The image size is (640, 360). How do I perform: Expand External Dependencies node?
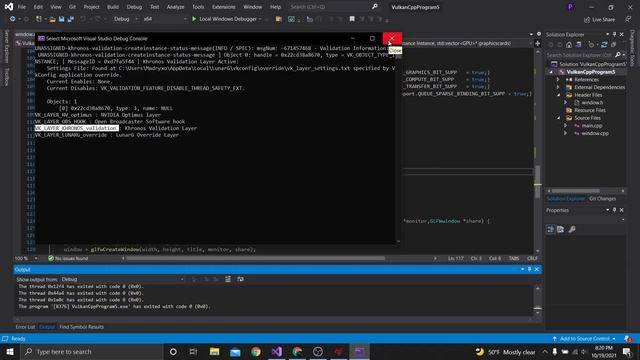coord(558,87)
